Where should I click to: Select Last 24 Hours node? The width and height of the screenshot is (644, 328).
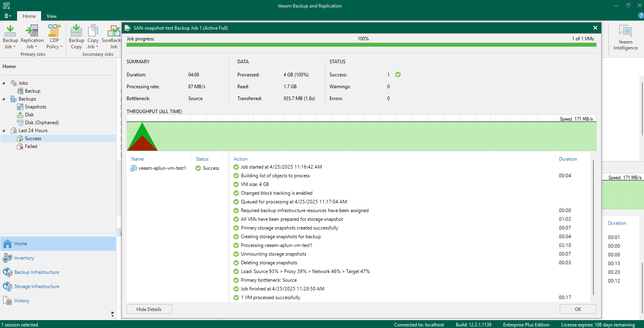tap(33, 131)
